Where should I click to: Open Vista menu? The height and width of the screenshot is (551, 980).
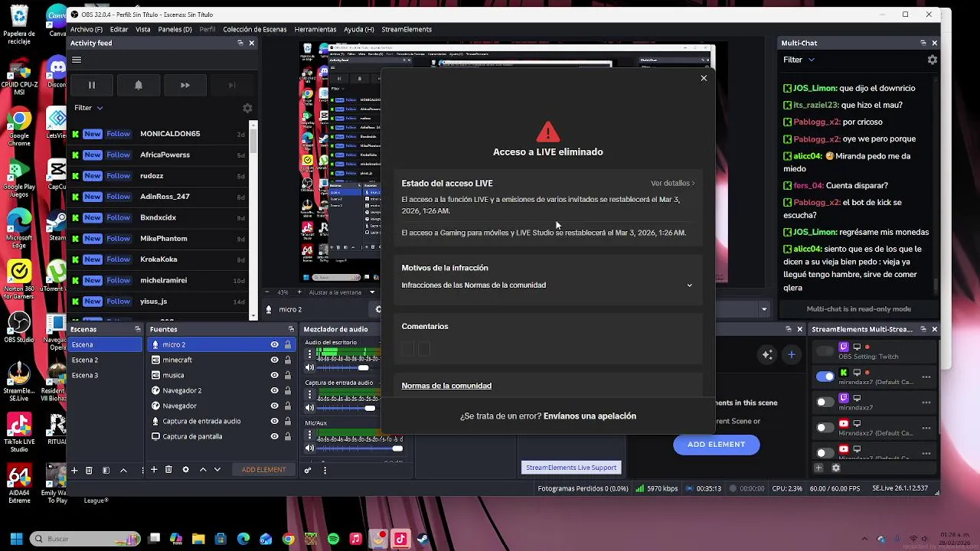click(143, 29)
